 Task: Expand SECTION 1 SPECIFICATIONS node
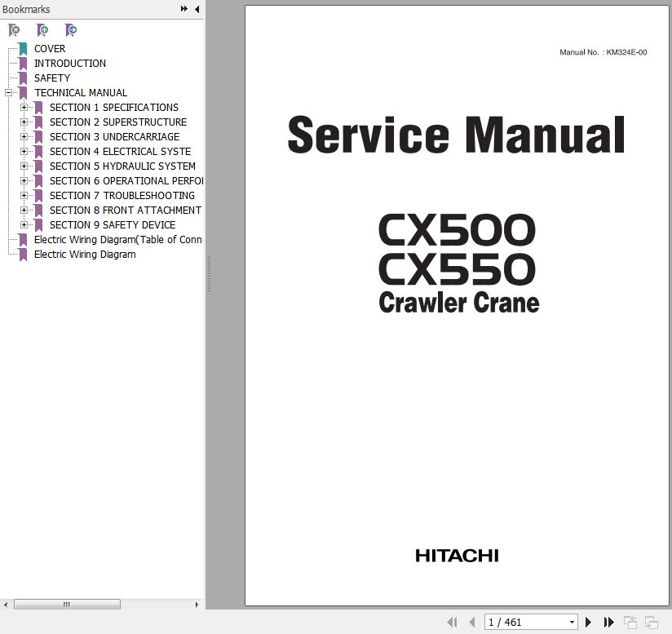click(x=24, y=107)
